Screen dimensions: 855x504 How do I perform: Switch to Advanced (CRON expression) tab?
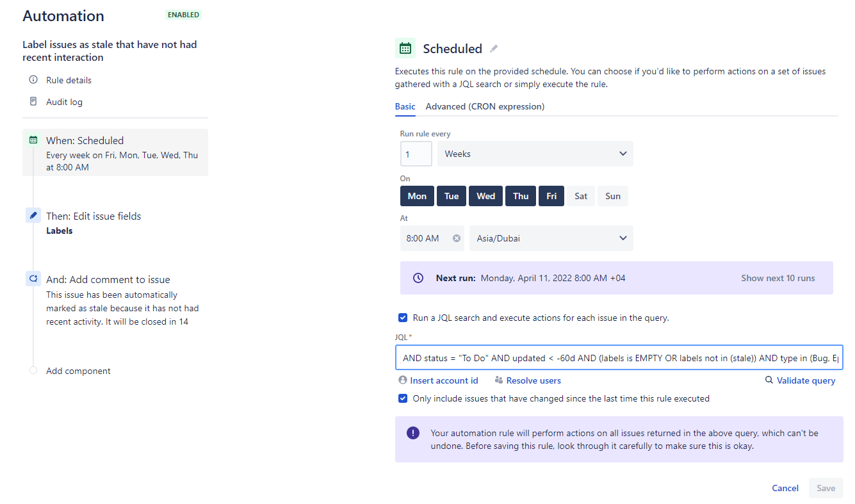pos(485,107)
